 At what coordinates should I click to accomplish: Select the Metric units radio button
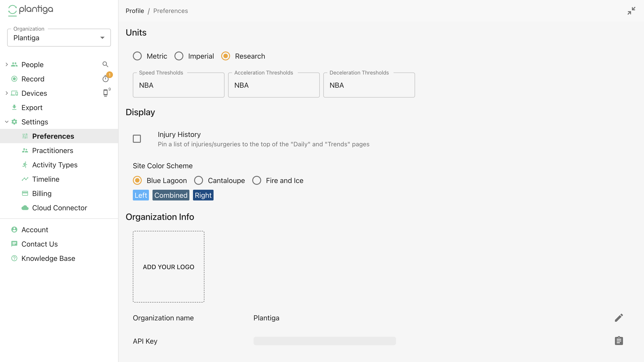click(x=137, y=56)
